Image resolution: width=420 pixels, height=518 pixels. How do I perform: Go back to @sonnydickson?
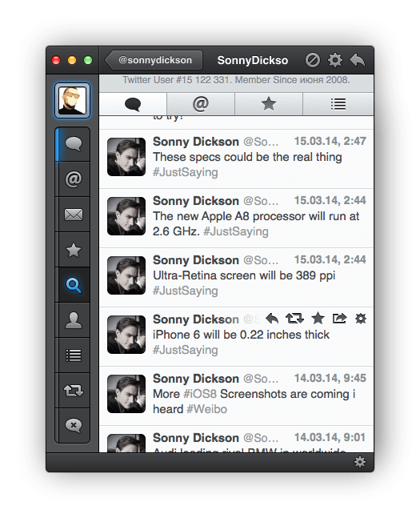point(154,60)
